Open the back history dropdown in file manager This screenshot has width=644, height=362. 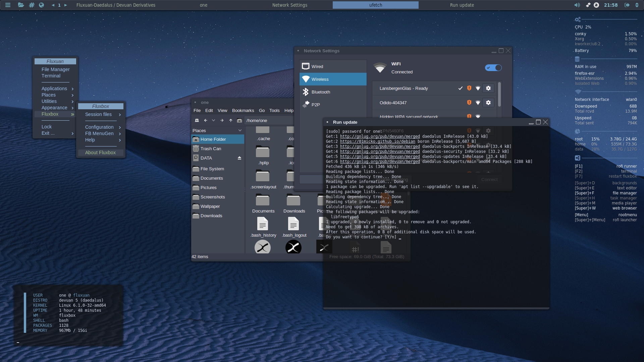pyautogui.click(x=214, y=120)
